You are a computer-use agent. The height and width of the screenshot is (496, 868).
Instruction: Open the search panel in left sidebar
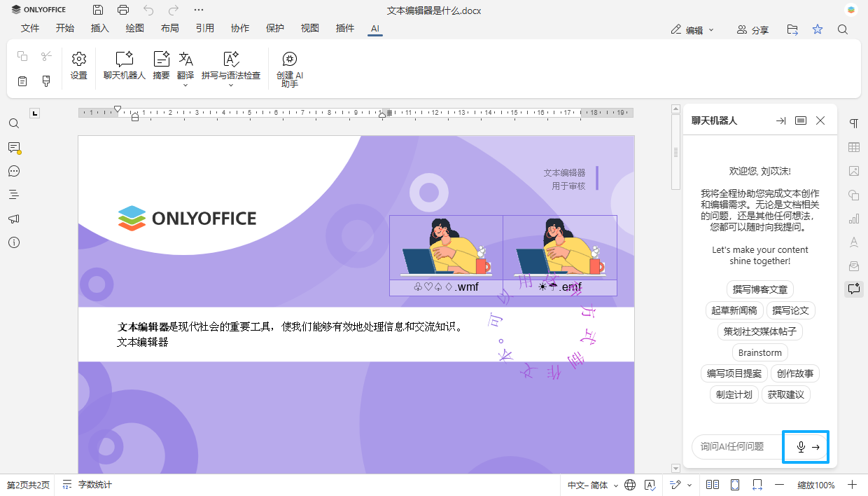[x=13, y=123]
